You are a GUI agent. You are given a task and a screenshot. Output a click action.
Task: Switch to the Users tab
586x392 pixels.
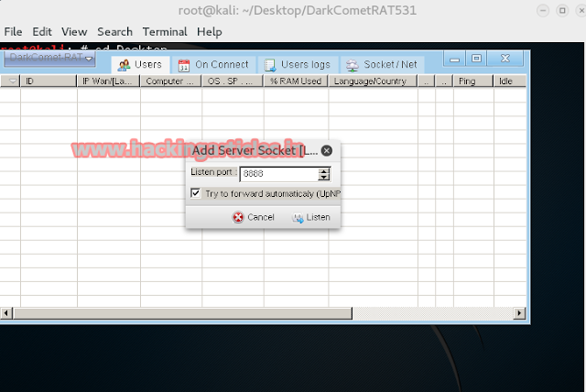140,65
